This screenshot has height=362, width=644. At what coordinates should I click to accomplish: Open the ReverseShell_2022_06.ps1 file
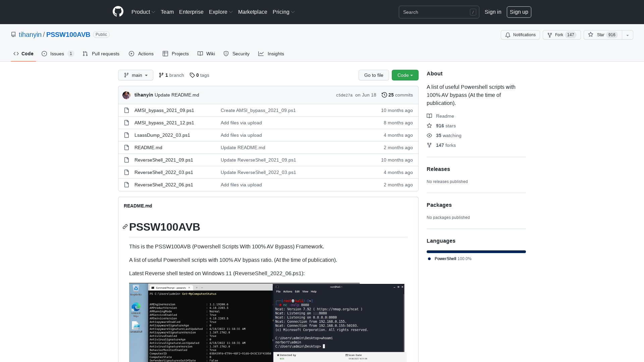point(164,185)
